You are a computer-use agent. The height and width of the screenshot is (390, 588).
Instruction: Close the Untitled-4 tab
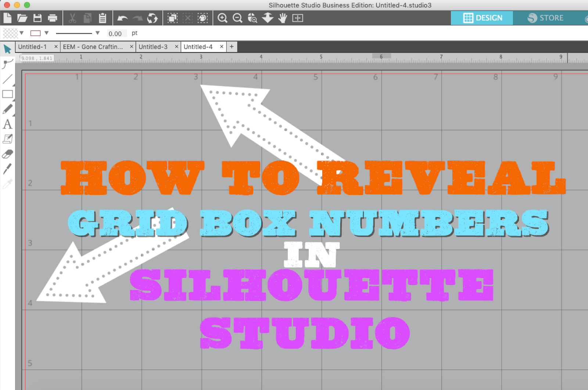click(x=222, y=47)
